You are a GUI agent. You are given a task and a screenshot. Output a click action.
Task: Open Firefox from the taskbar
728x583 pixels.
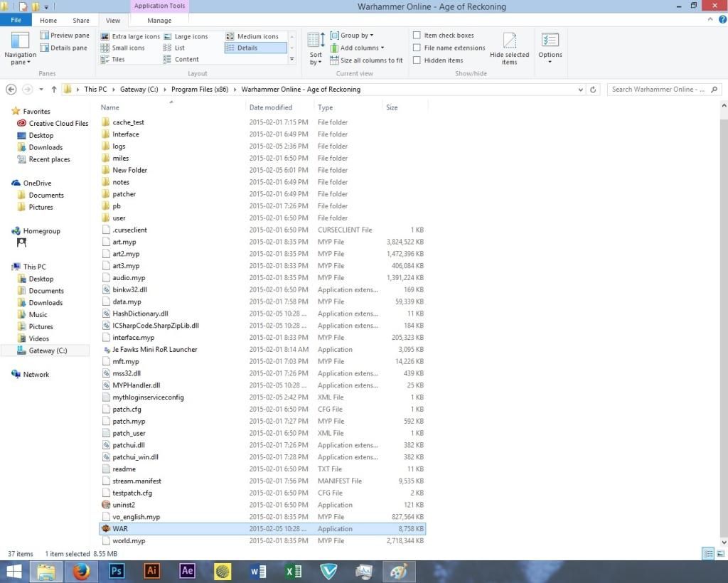pos(81,571)
